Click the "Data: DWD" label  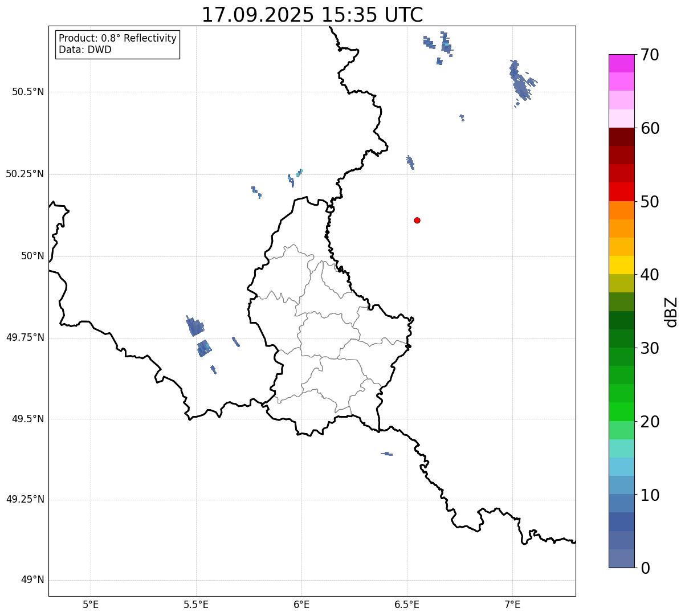85,50
